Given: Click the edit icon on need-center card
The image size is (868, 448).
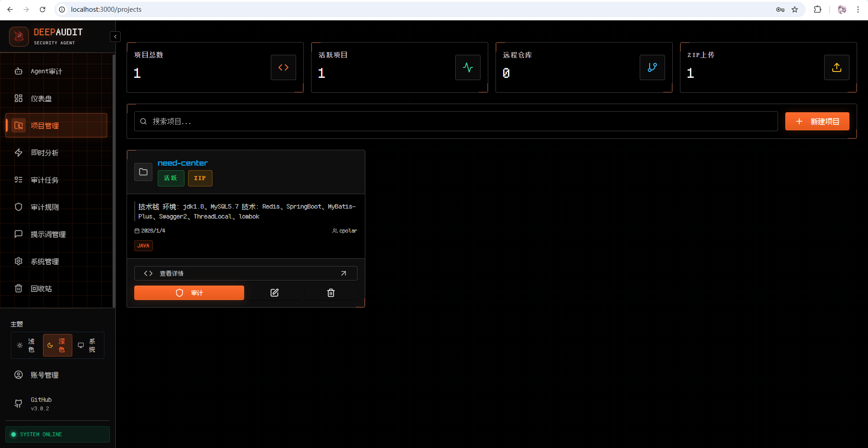Looking at the screenshot, I should click(x=274, y=293).
